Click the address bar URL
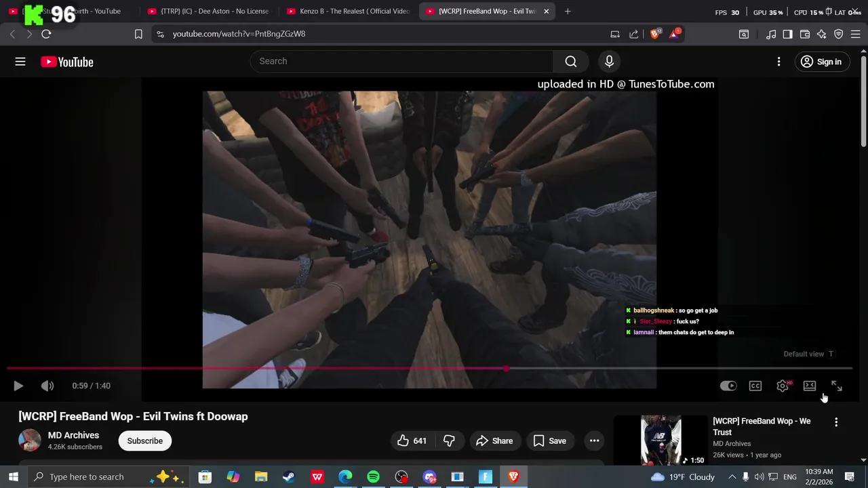This screenshot has width=868, height=488. pos(239,34)
